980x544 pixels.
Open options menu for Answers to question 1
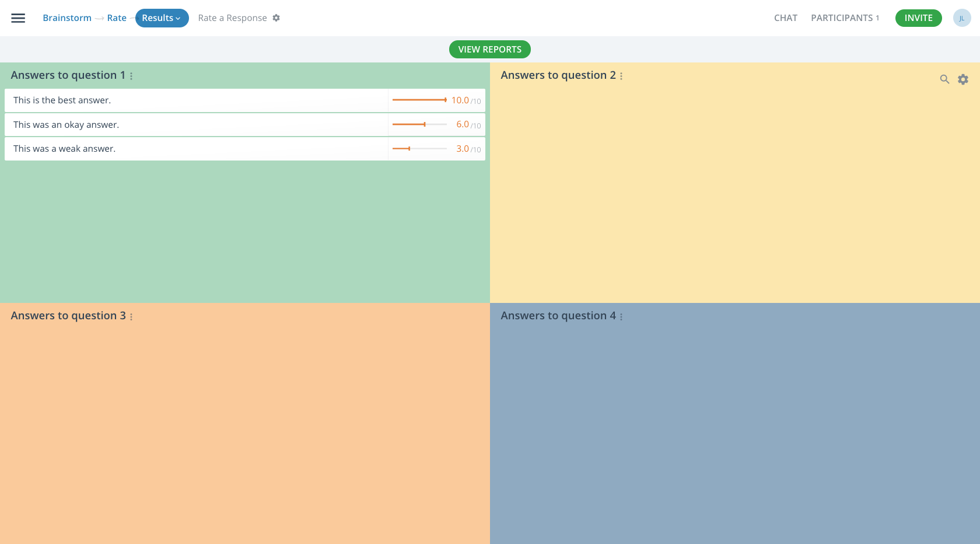(131, 76)
